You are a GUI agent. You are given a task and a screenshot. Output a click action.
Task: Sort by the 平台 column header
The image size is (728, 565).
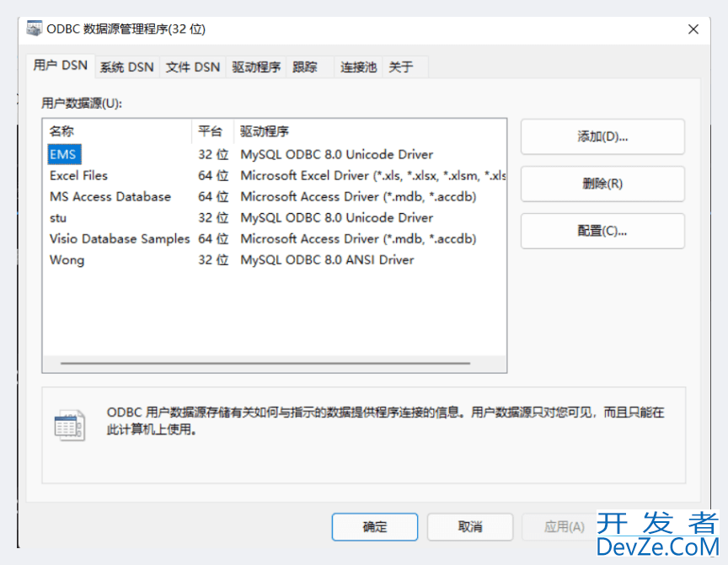(x=212, y=131)
